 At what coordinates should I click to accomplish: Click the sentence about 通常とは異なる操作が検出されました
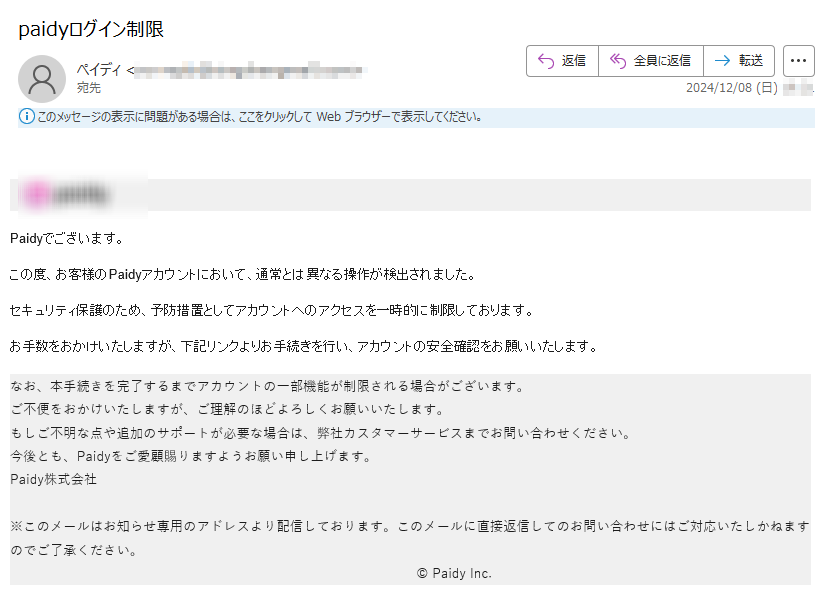coord(243,274)
